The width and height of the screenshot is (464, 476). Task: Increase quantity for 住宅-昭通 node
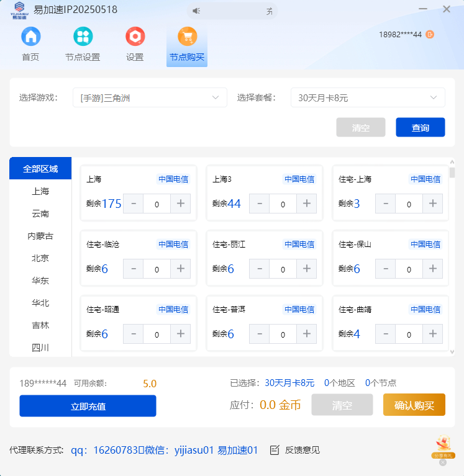(181, 334)
